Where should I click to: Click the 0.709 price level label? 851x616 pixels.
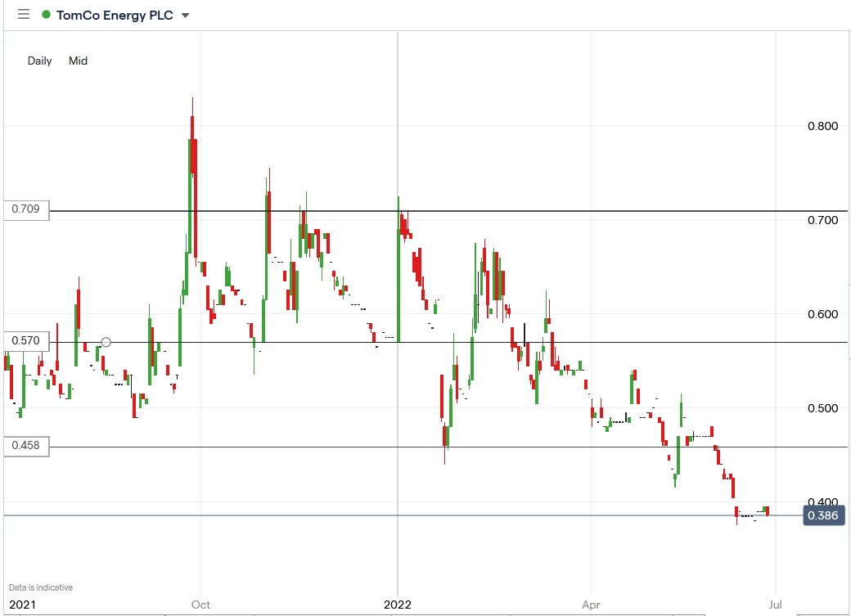click(24, 209)
